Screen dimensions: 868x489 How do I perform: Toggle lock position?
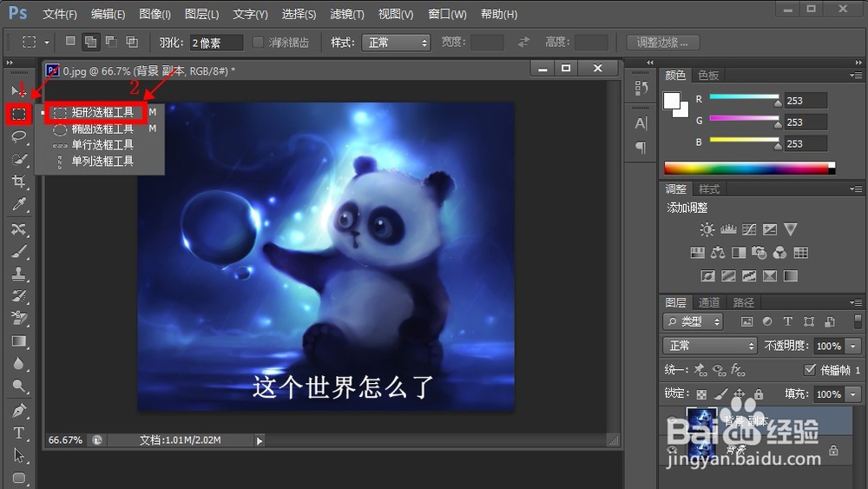740,393
